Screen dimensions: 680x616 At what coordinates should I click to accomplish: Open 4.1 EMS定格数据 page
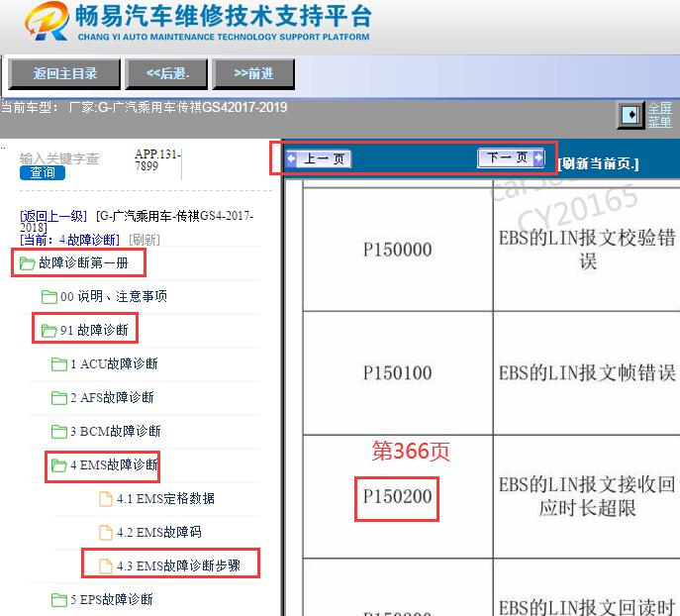(x=165, y=499)
